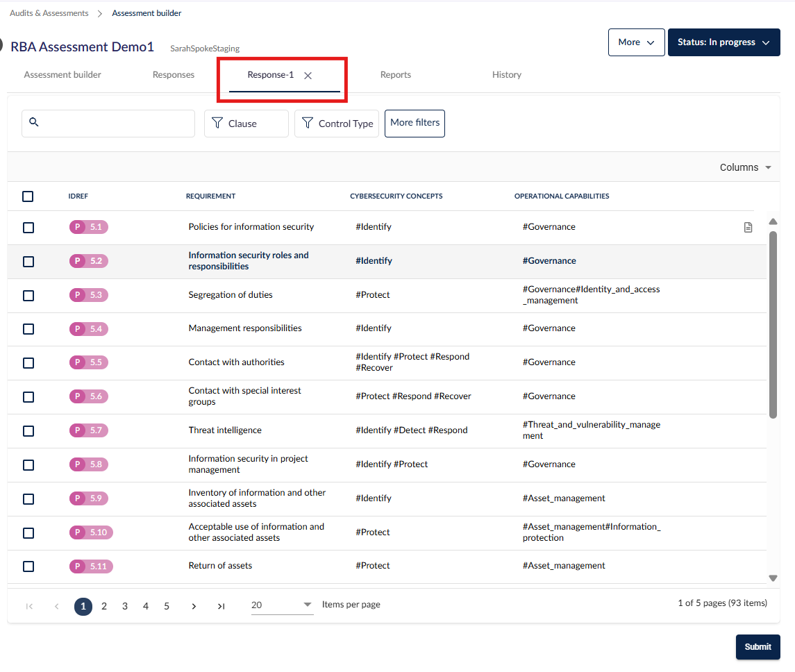Select the checkbox for Return of assets
The image size is (795, 672).
28,566
